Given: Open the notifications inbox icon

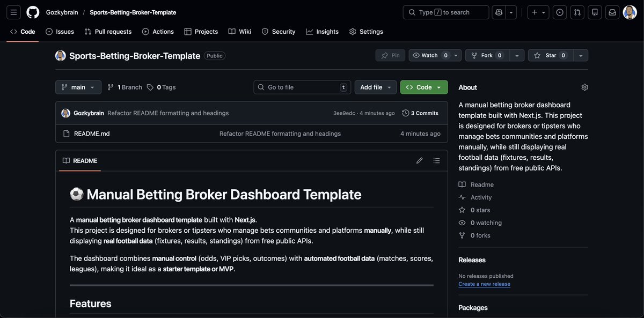Looking at the screenshot, I should [611, 11].
